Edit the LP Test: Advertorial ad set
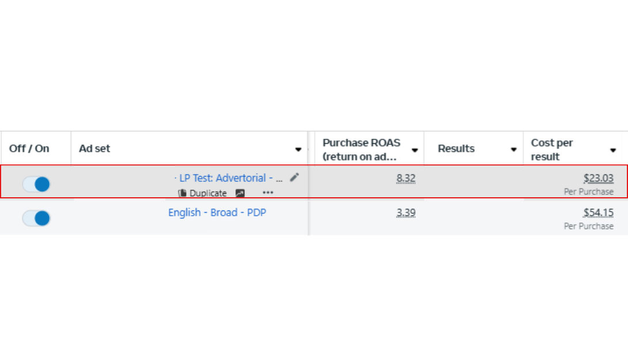 (294, 178)
